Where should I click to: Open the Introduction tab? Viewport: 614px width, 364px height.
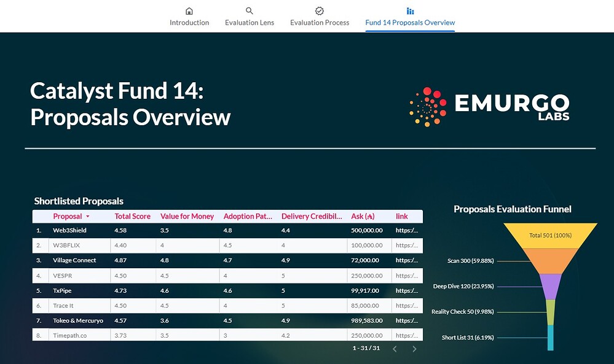(189, 17)
